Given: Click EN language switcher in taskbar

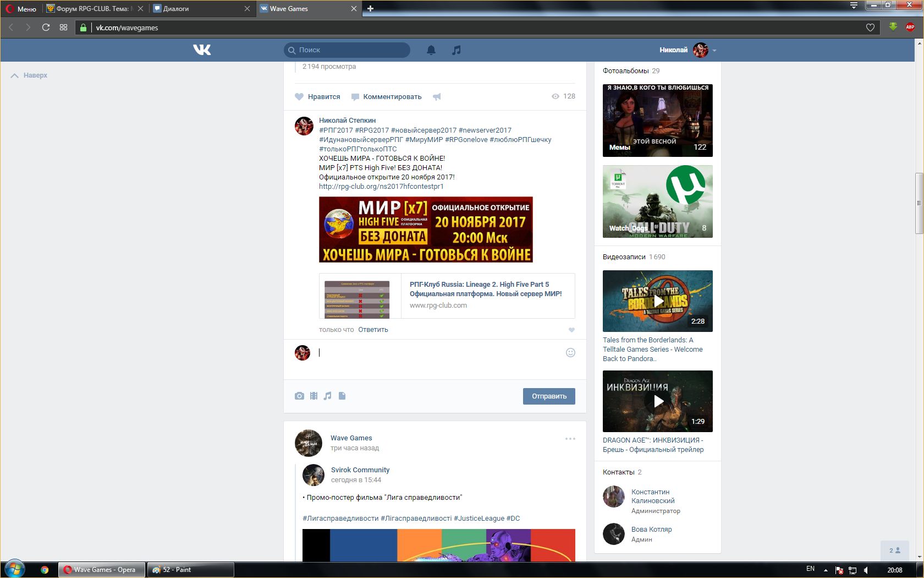Looking at the screenshot, I should click(x=810, y=569).
